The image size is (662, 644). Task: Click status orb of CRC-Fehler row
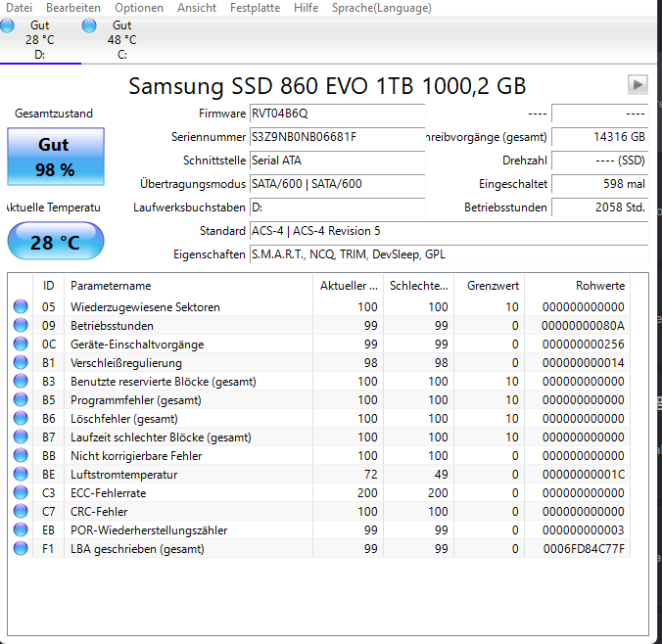tap(21, 511)
